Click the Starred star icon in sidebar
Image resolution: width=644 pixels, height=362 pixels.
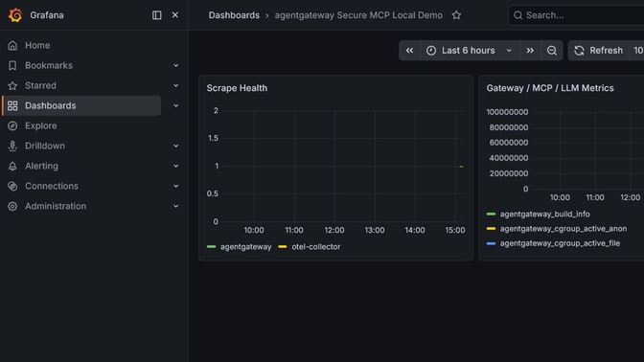pos(12,85)
